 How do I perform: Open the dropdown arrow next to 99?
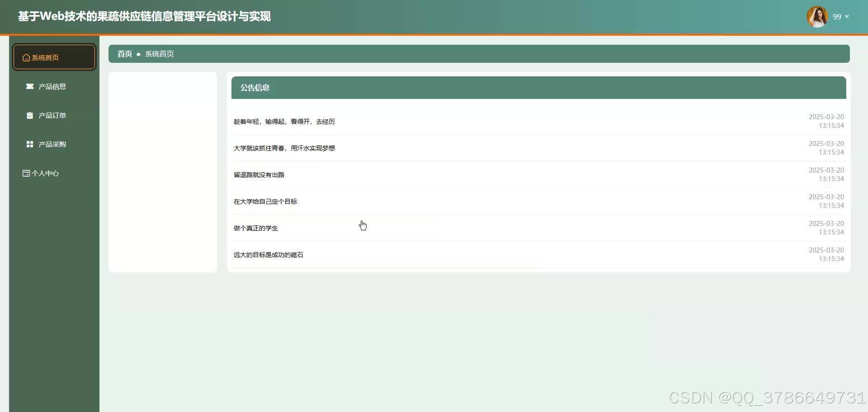(x=849, y=17)
